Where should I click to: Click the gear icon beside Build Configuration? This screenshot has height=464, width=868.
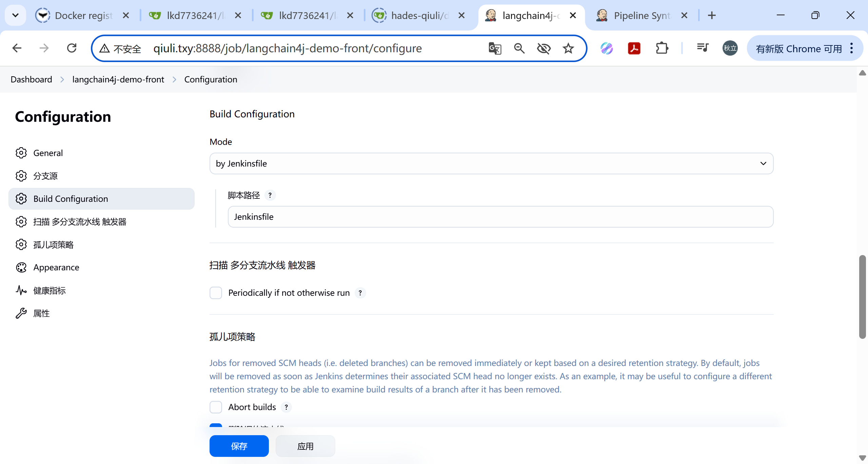point(21,199)
